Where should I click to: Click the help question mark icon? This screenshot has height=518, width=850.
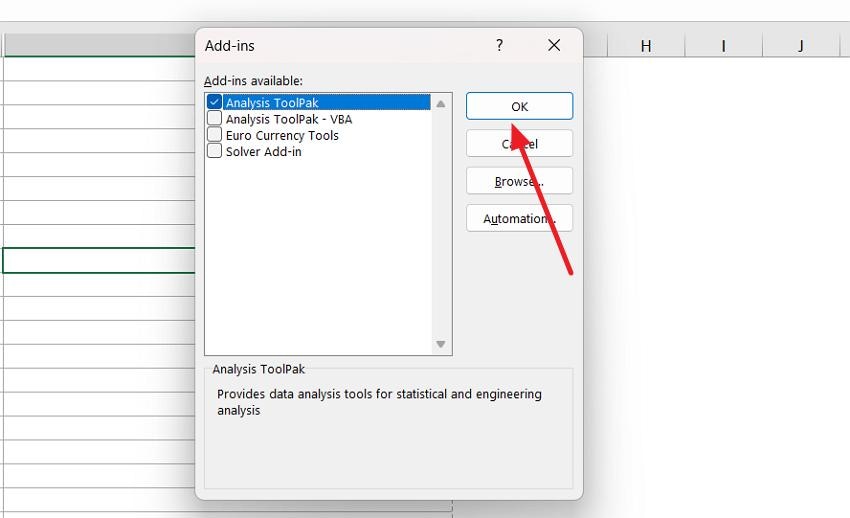pos(499,45)
